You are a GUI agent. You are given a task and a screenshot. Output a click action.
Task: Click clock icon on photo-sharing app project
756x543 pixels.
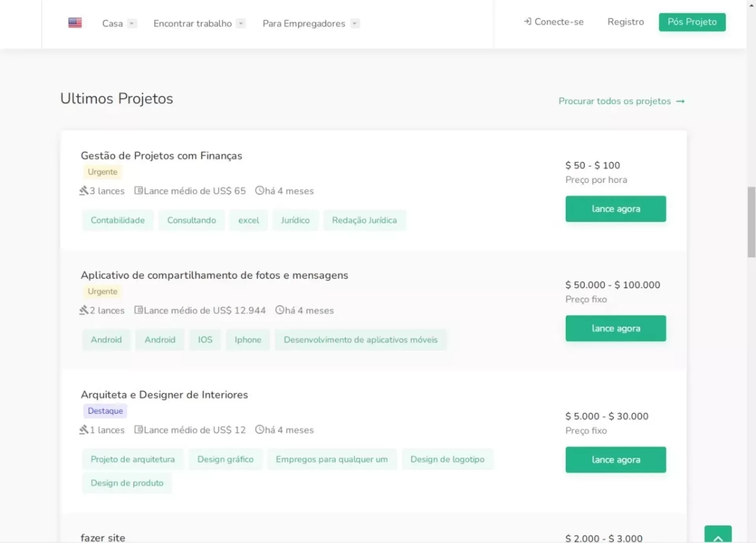[x=279, y=310]
